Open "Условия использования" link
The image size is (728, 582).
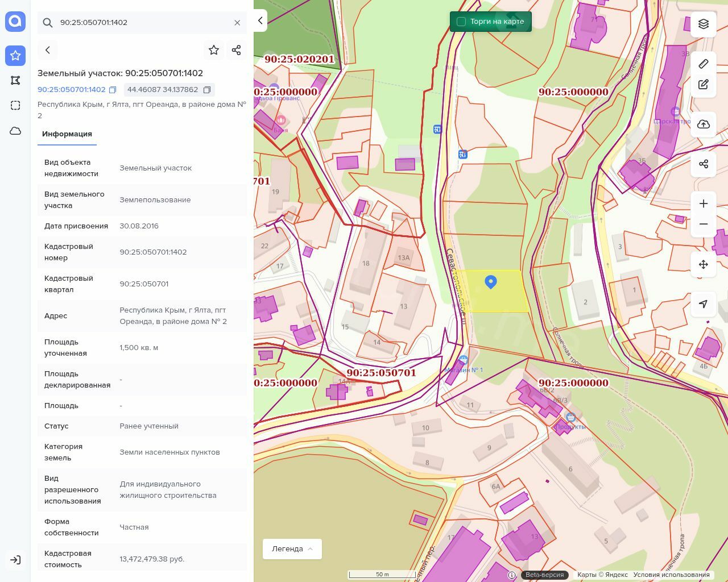pos(671,575)
